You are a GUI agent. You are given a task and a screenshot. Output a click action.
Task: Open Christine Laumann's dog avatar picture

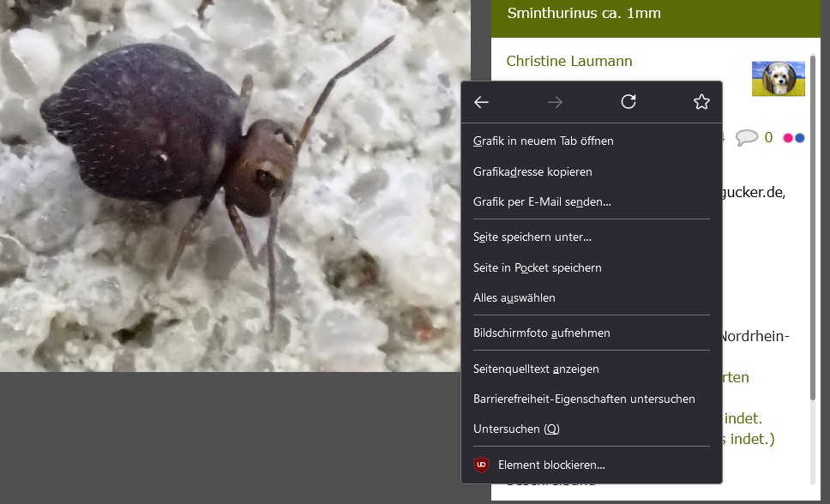click(778, 79)
